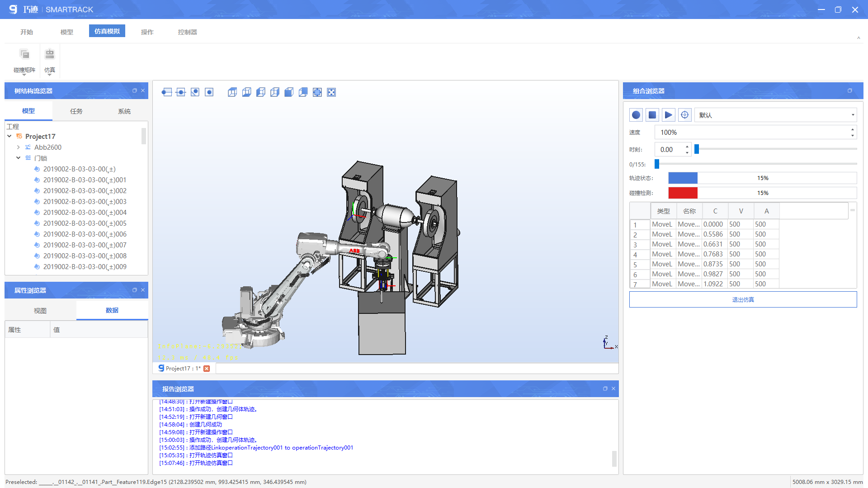Switch to bottom face cube view
Screen dimensions: 868x488
click(x=246, y=92)
